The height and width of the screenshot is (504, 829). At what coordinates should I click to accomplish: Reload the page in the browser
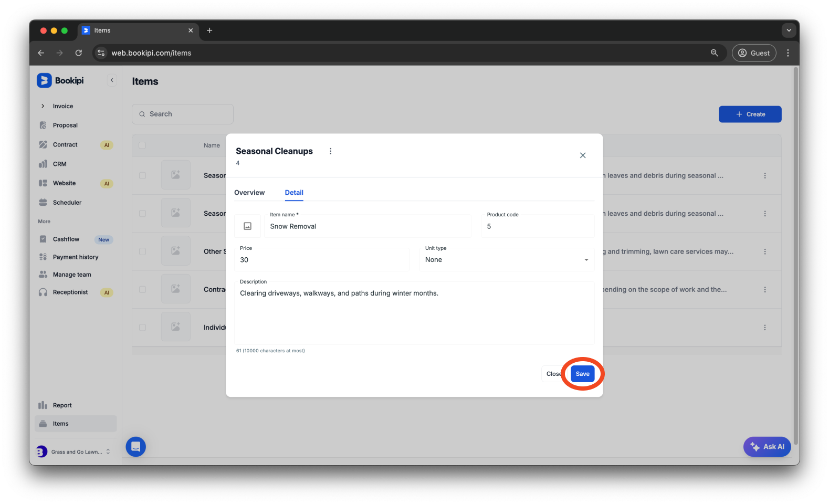pyautogui.click(x=79, y=53)
